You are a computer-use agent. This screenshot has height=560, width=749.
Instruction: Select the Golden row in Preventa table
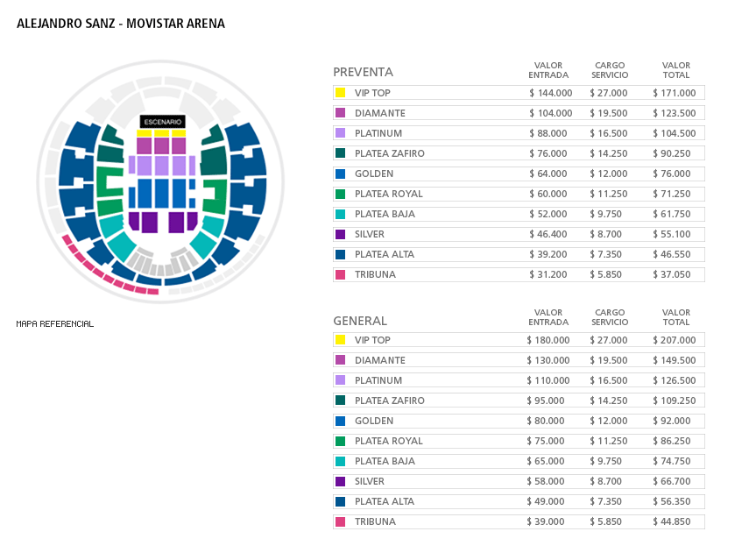pos(519,174)
